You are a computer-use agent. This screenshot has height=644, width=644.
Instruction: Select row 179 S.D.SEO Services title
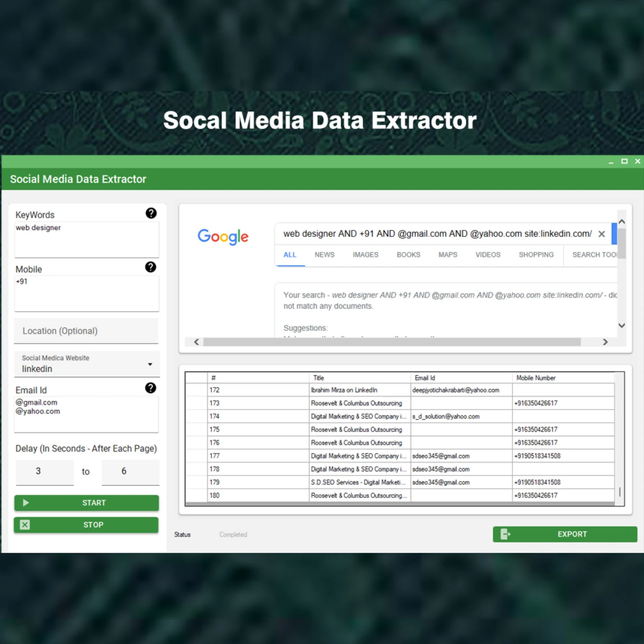[x=360, y=482]
